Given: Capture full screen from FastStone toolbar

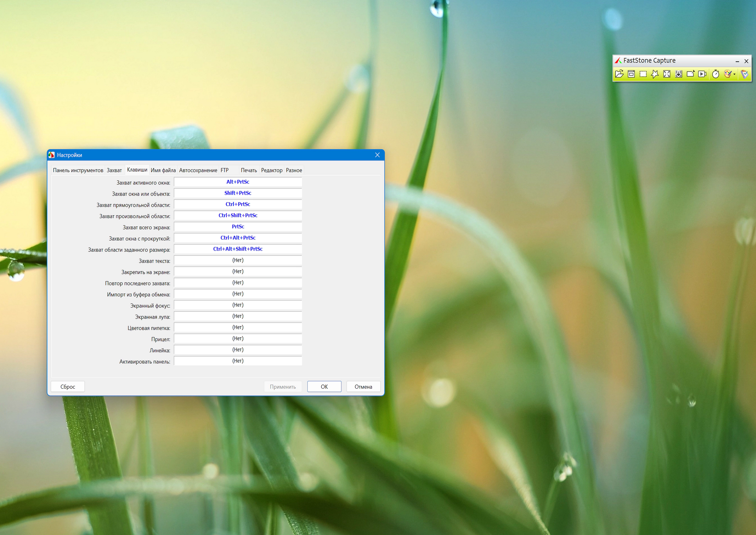Looking at the screenshot, I should (667, 74).
